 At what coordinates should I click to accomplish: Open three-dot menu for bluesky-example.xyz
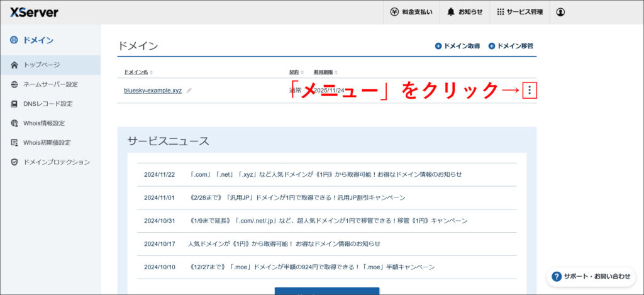(530, 90)
